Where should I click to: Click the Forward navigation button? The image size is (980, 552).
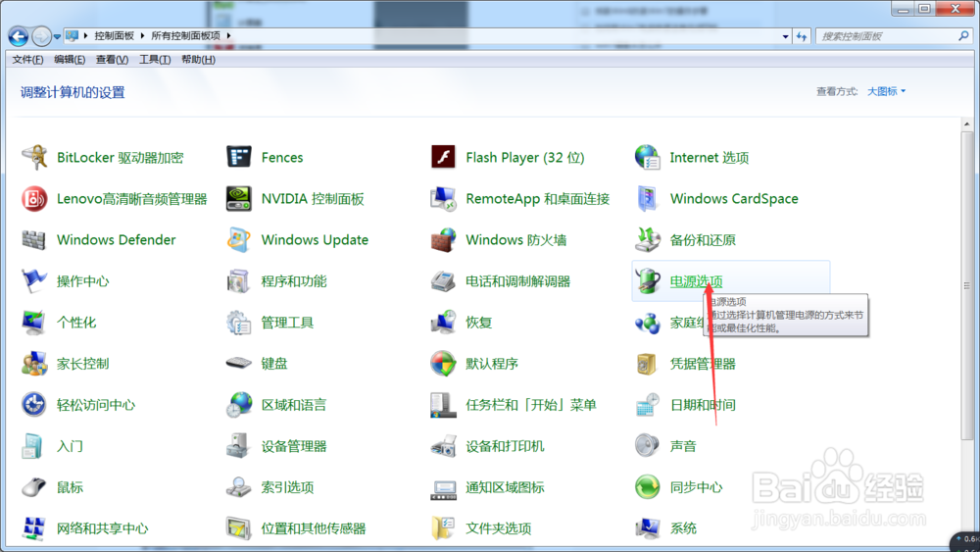pos(41,36)
